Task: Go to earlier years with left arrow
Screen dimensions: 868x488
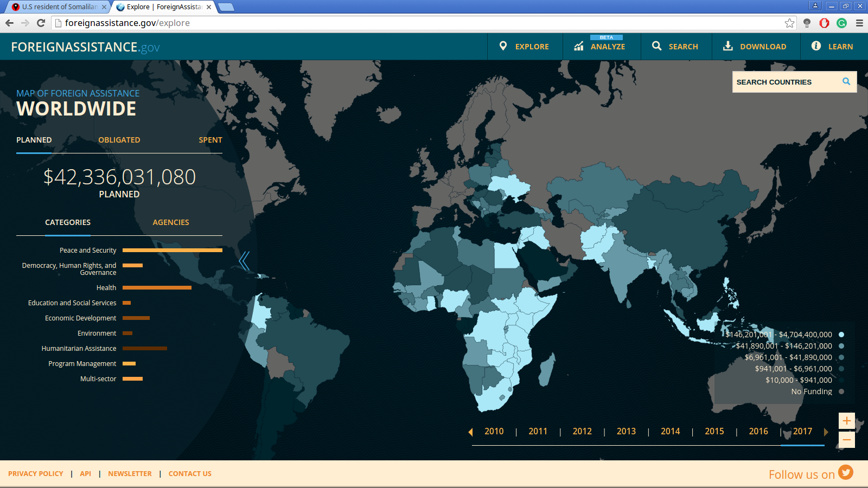Action: (x=470, y=432)
